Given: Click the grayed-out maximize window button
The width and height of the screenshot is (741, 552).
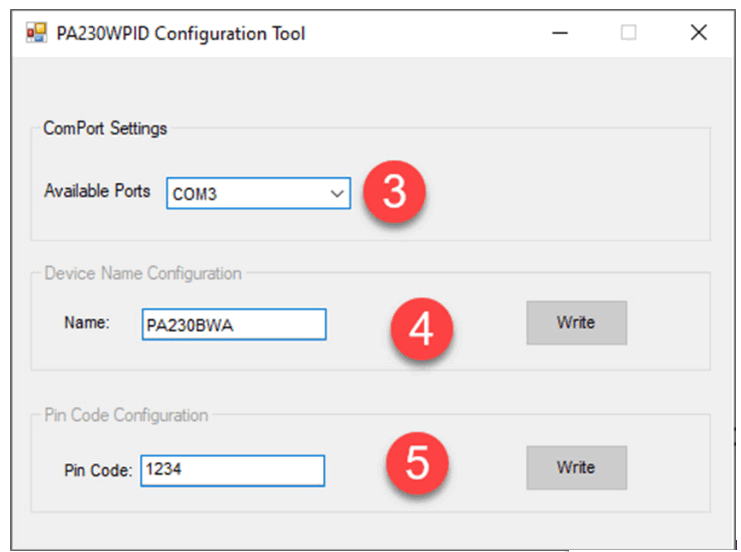Looking at the screenshot, I should tap(629, 33).
